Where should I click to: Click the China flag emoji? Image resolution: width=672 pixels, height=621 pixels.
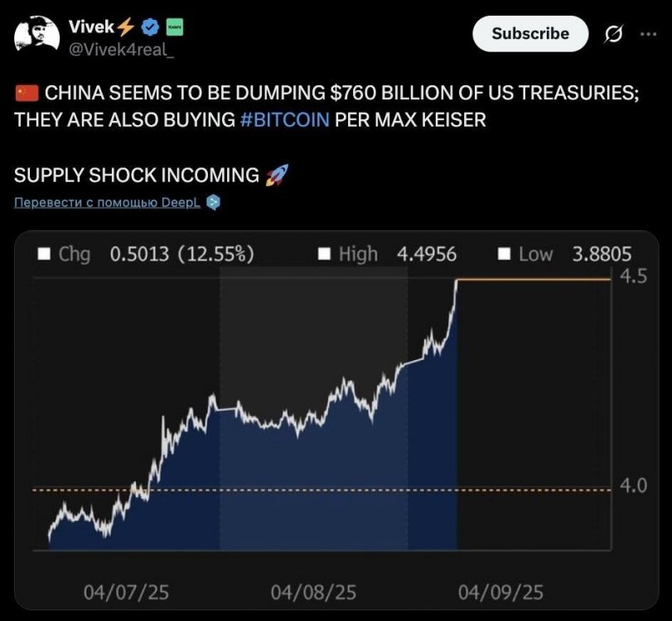click(27, 94)
